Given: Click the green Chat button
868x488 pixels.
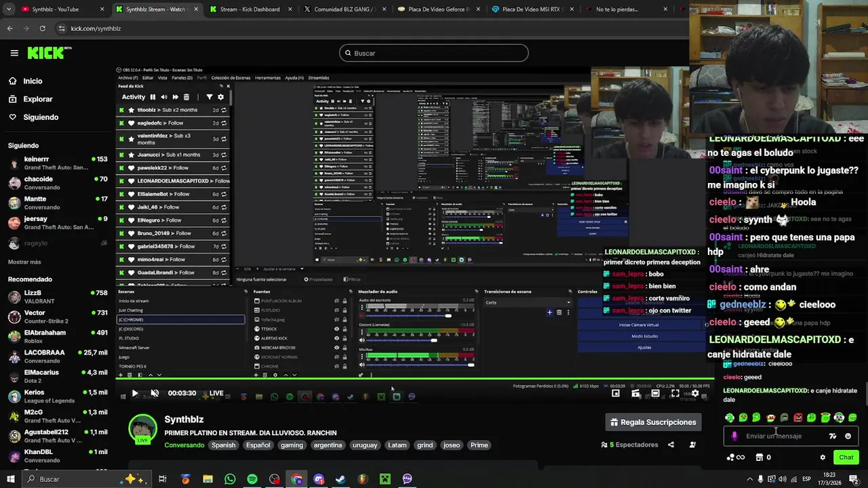Looking at the screenshot, I should coord(846,457).
